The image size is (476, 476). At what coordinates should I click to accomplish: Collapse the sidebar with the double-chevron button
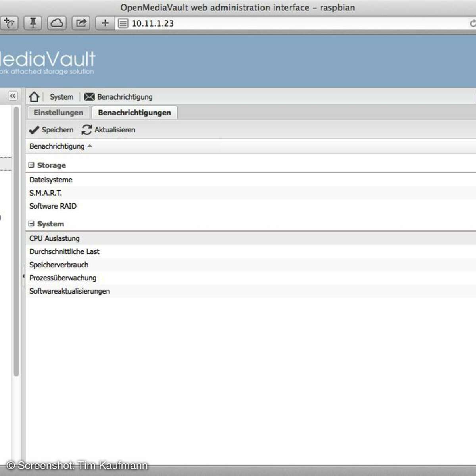click(13, 96)
